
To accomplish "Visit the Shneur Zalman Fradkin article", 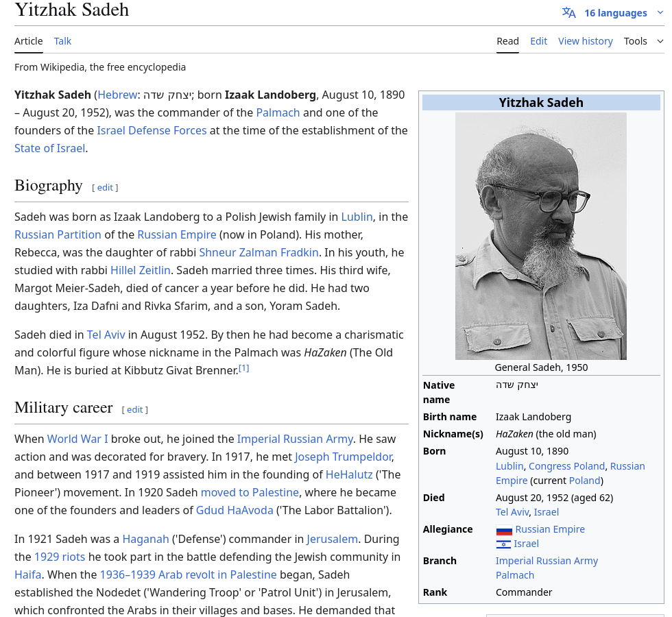I will (259, 252).
